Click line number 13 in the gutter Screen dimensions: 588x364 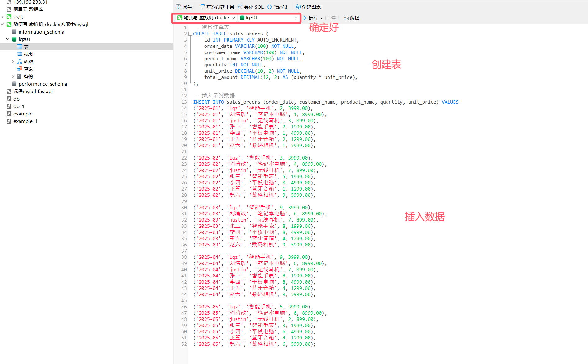click(x=184, y=102)
